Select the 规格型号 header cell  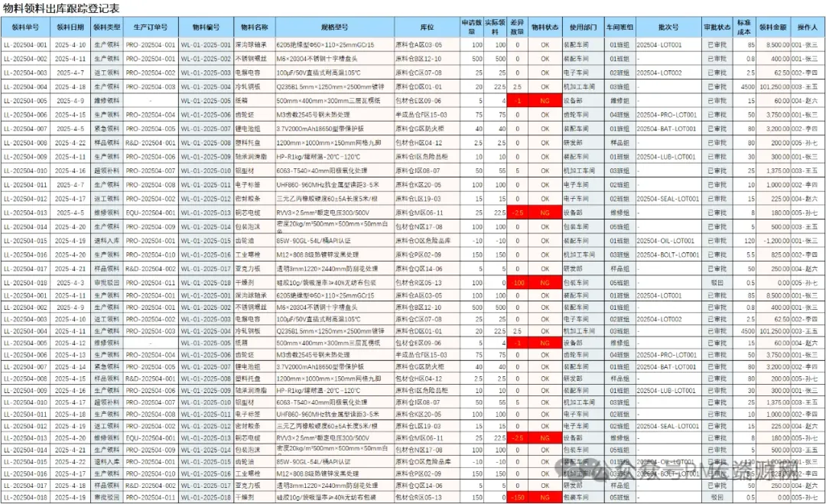(334, 27)
